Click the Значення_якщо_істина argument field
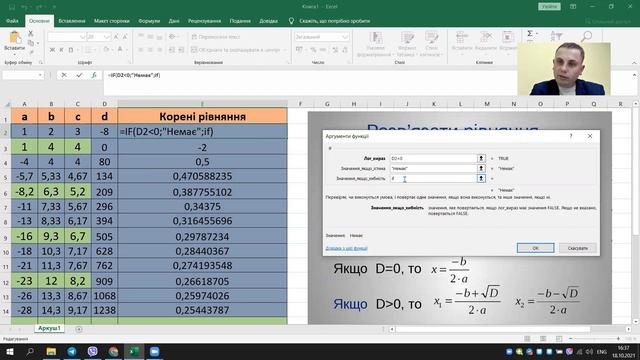This screenshot has height=360, width=640. point(433,168)
